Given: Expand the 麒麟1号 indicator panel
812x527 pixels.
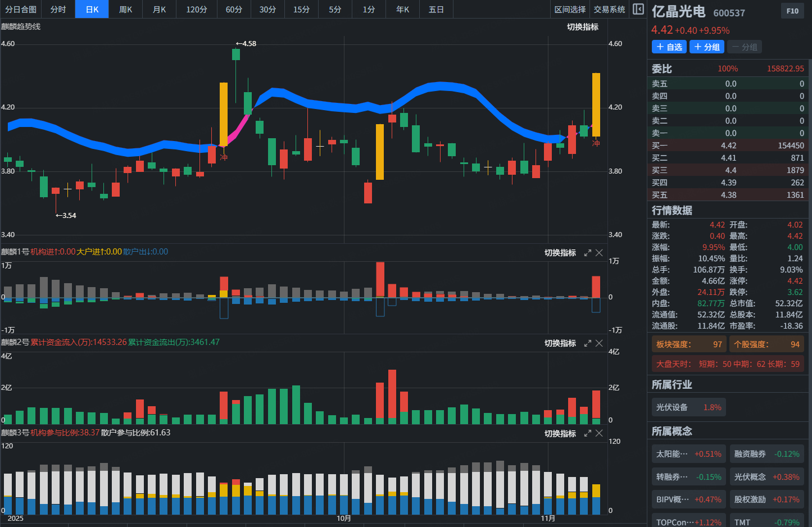Looking at the screenshot, I should (x=588, y=253).
